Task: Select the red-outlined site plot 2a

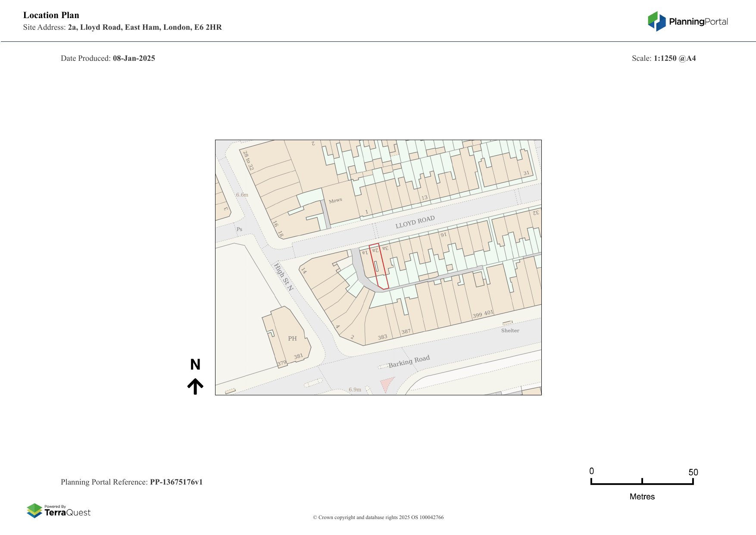Action: [379, 267]
